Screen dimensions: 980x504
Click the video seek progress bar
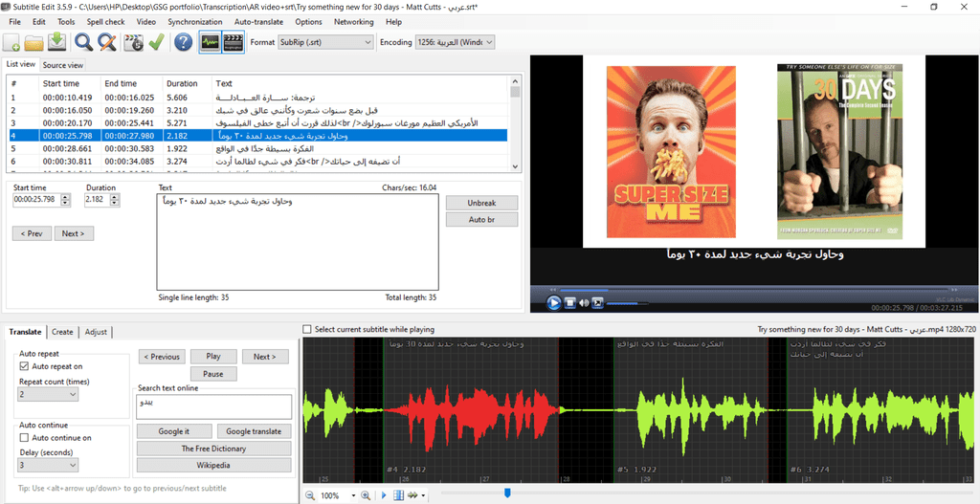tap(753, 290)
